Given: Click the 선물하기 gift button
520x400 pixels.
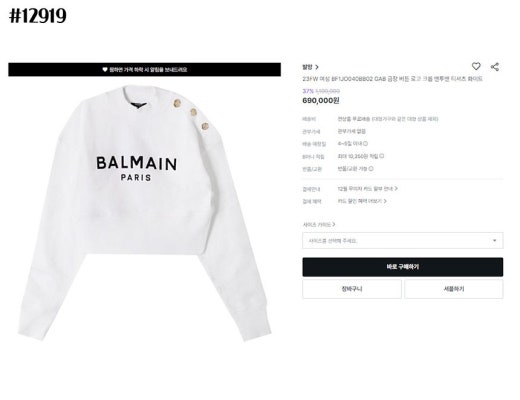Looking at the screenshot, I should [454, 289].
